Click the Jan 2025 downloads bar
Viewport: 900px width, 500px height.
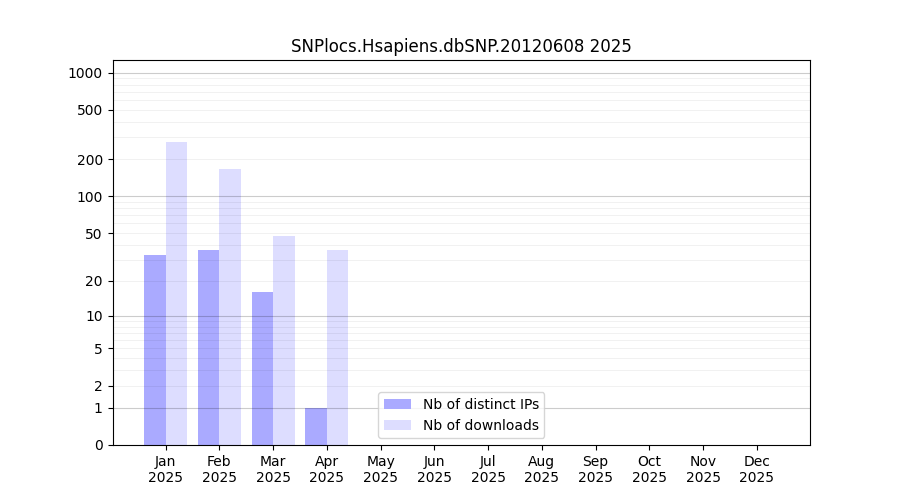pos(176,293)
